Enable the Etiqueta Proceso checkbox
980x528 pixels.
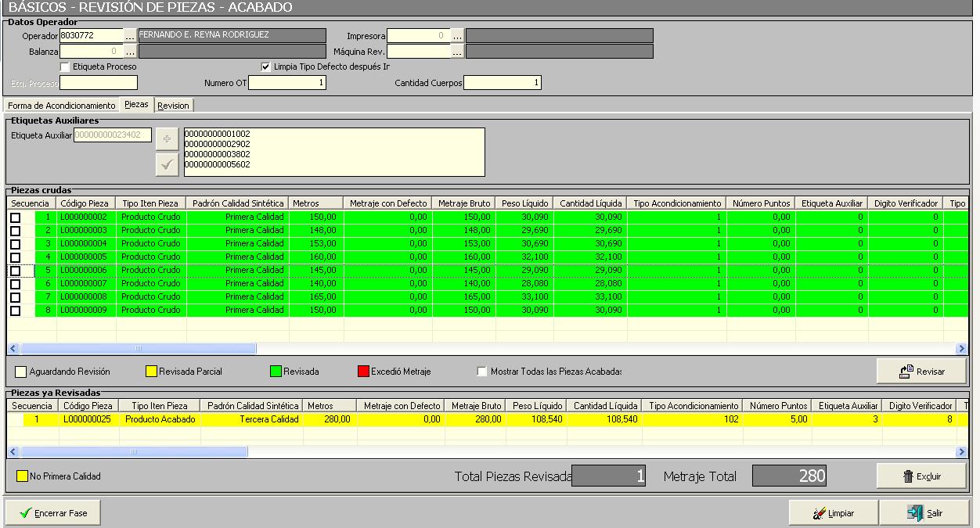click(x=65, y=67)
